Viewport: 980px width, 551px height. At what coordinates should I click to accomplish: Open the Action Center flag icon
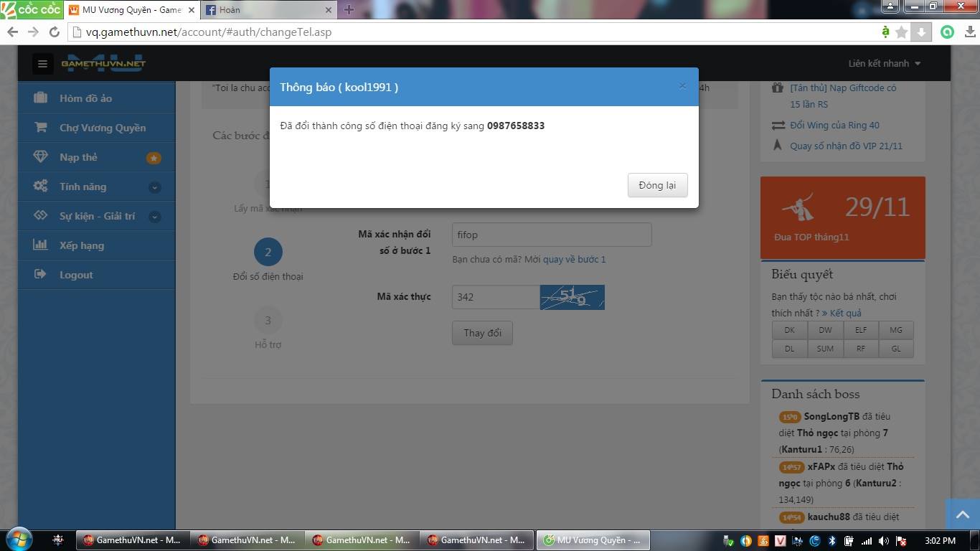[x=900, y=540]
